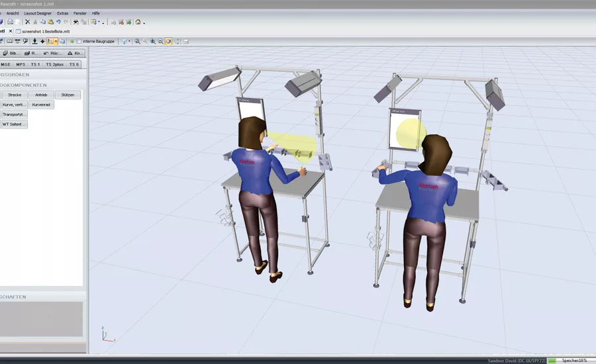
Task: Click the Stützen component button
Action: tap(68, 95)
